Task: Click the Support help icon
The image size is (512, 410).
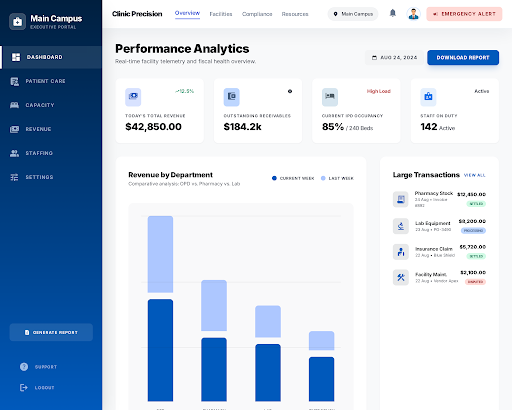Action: [x=24, y=367]
